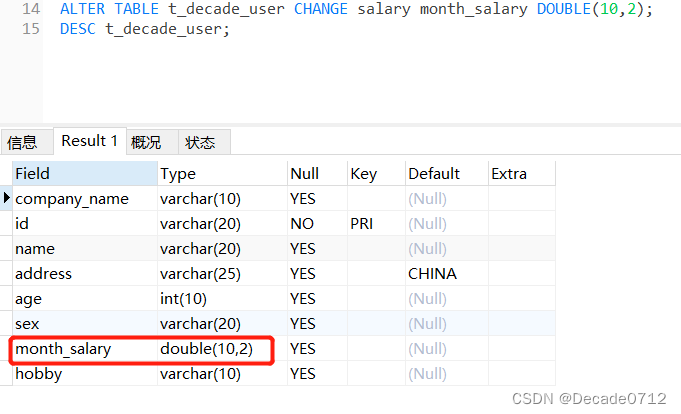This screenshot has width=681, height=414.
Task: Switch to the 信息 tab
Action: coord(22,142)
